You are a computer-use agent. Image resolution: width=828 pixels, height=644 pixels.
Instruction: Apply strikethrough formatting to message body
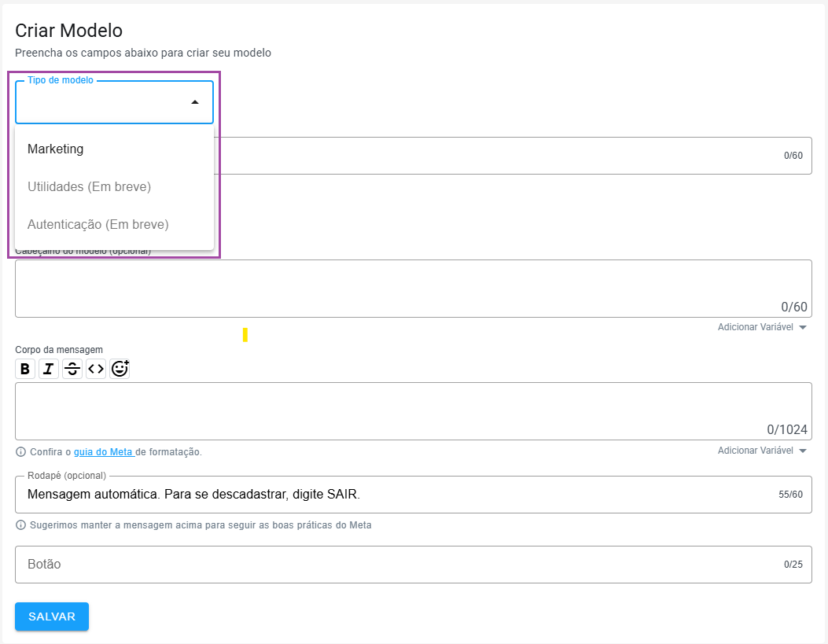coord(72,369)
